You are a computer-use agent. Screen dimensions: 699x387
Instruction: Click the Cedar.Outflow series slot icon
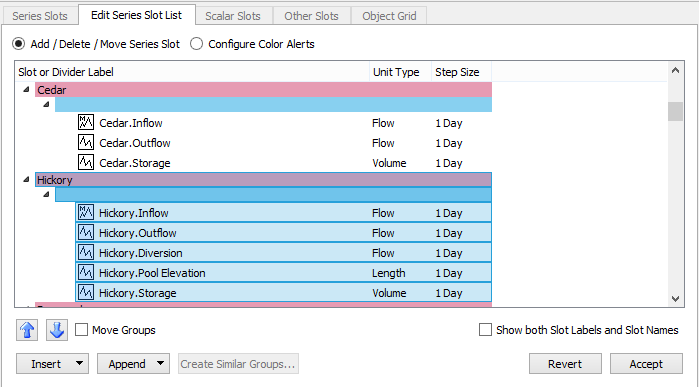click(x=86, y=142)
